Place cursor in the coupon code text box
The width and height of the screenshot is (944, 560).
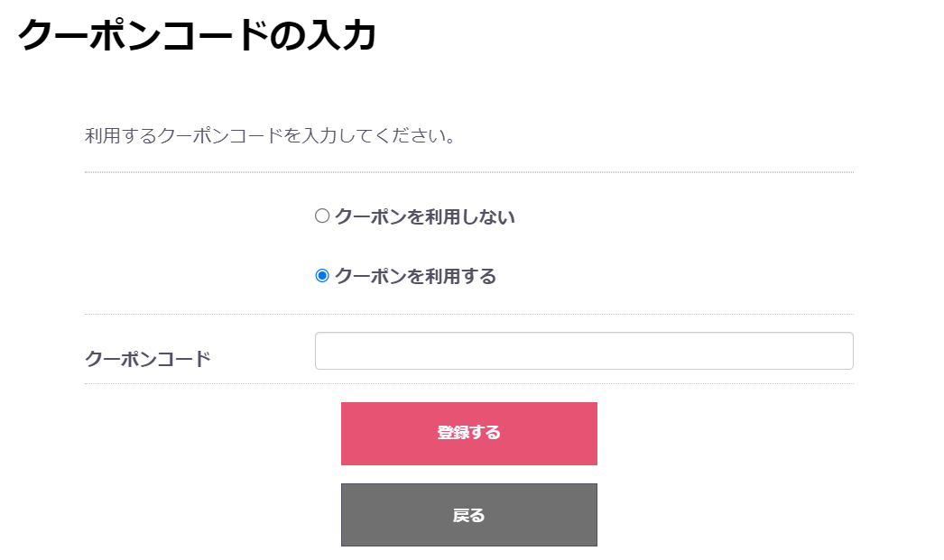tap(584, 351)
